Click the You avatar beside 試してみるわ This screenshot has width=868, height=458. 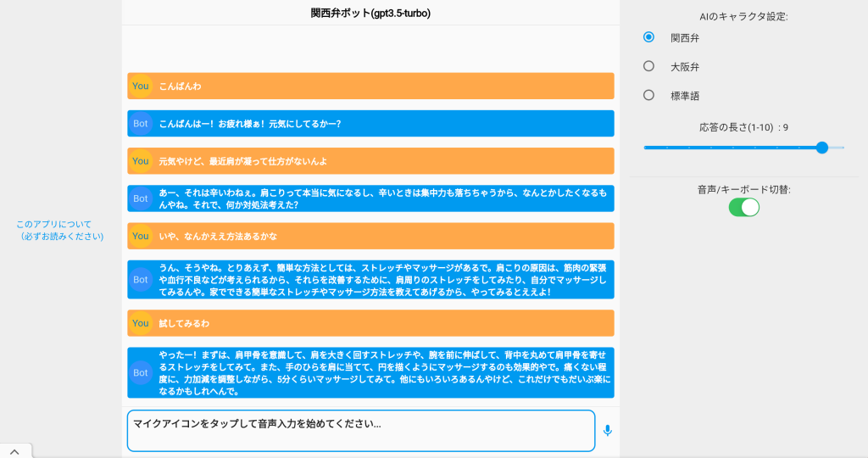coord(141,323)
